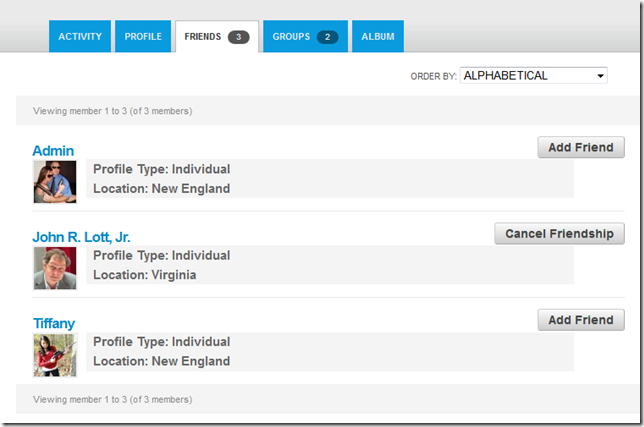Go to the Album tab
The width and height of the screenshot is (644, 427).
[x=378, y=37]
